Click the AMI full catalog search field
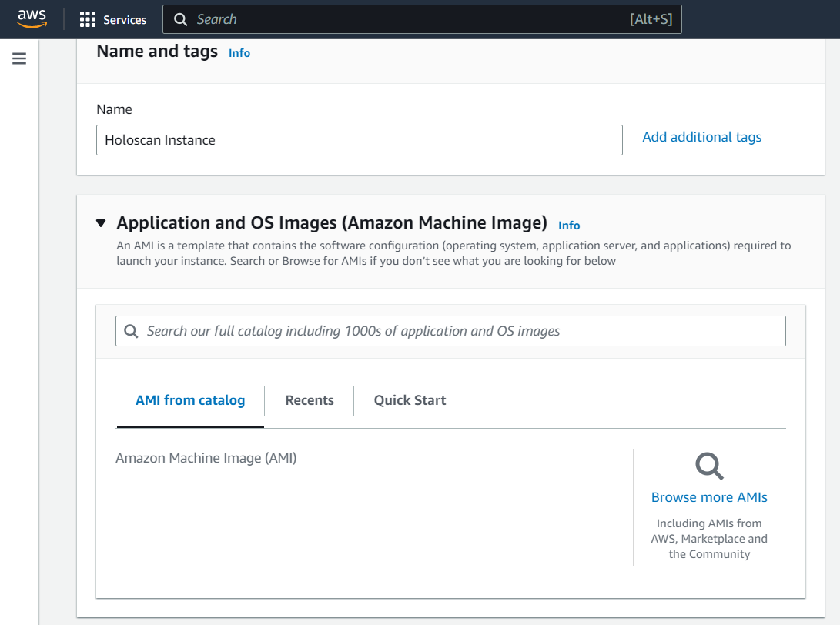Image resolution: width=840 pixels, height=625 pixels. coord(450,331)
